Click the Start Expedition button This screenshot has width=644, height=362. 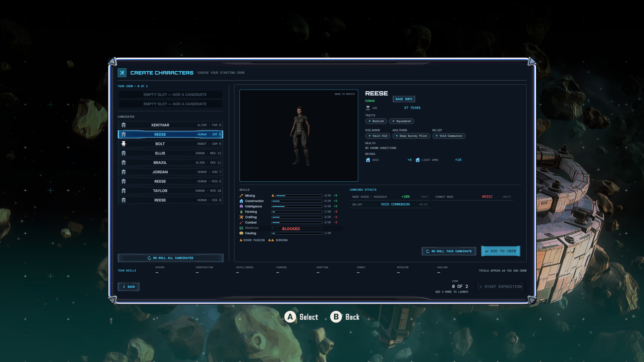pyautogui.click(x=500, y=287)
